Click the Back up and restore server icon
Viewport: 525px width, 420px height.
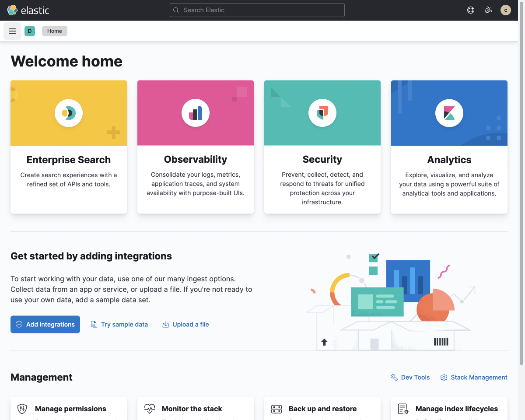[276, 409]
